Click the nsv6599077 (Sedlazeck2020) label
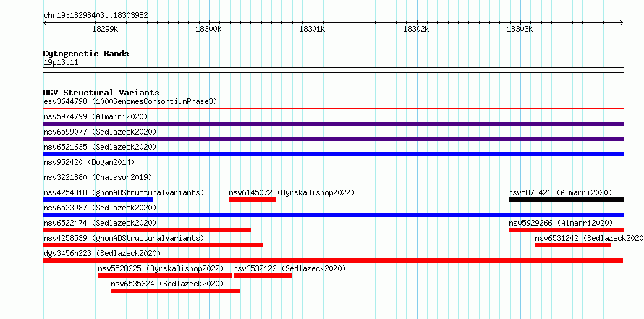644x319 pixels. pyautogui.click(x=100, y=132)
